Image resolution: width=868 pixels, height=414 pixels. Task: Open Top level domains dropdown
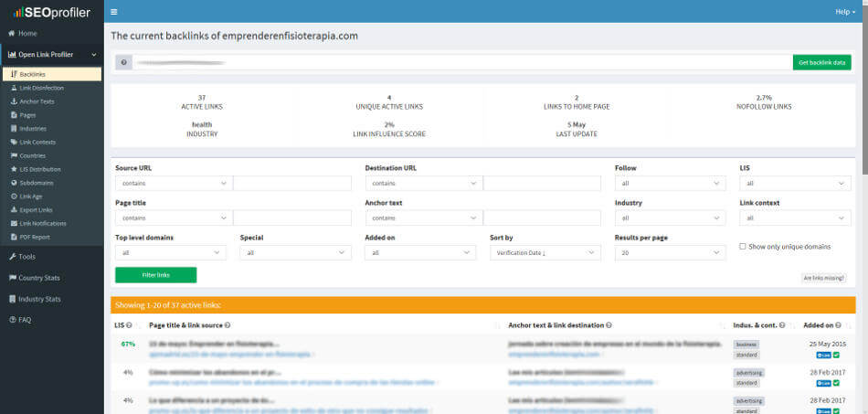(171, 253)
